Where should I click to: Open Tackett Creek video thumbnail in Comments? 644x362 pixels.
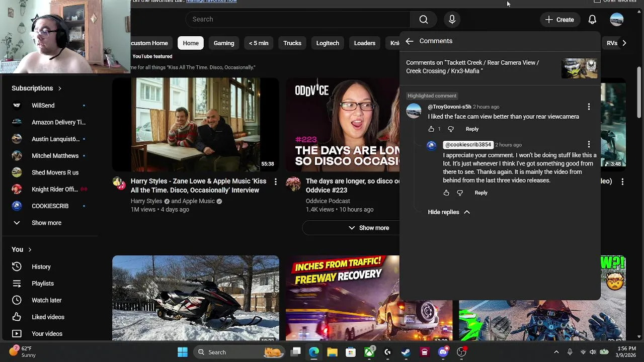[x=579, y=68]
